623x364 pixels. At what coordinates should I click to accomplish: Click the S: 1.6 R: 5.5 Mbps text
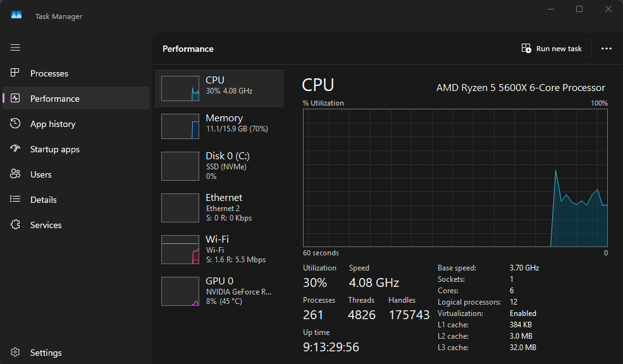click(x=236, y=260)
